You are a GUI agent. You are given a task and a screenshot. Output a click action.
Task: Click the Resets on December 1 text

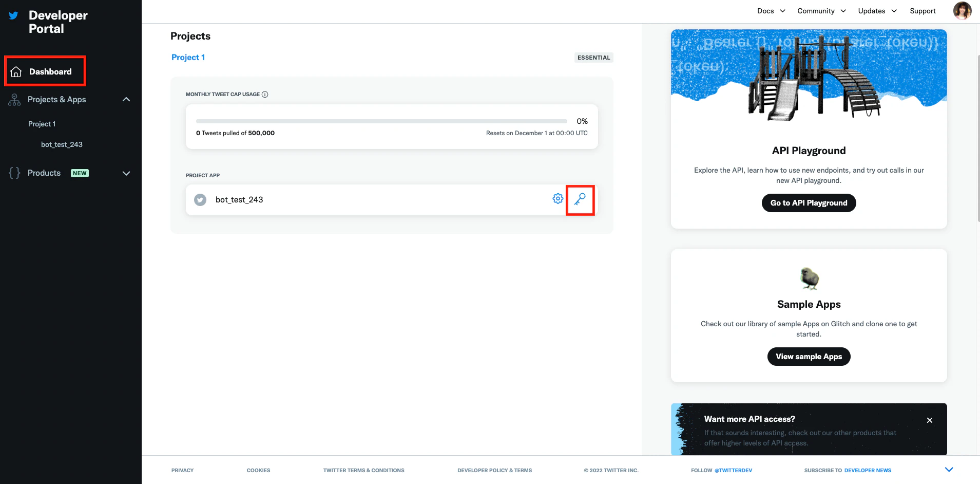click(x=537, y=133)
